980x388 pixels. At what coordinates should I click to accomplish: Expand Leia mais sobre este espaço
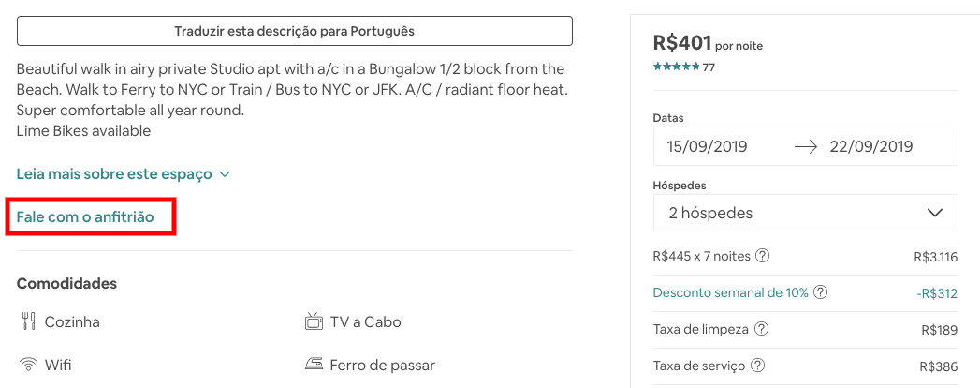pyautogui.click(x=123, y=174)
